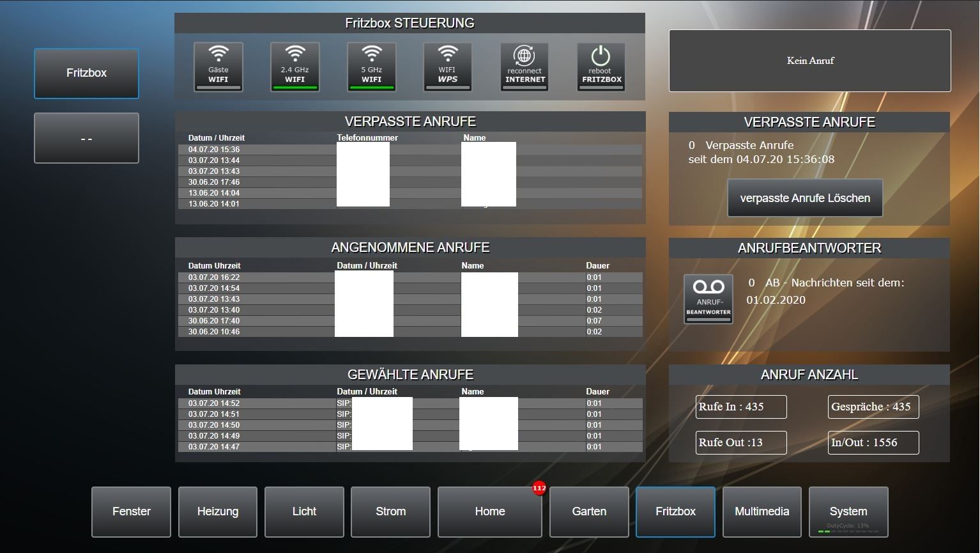
Task: Click the reboot FRITZBOX power icon
Action: [601, 67]
